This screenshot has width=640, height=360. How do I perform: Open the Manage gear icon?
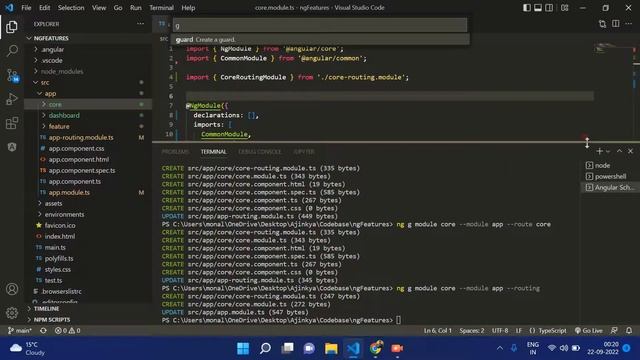coord(12,313)
